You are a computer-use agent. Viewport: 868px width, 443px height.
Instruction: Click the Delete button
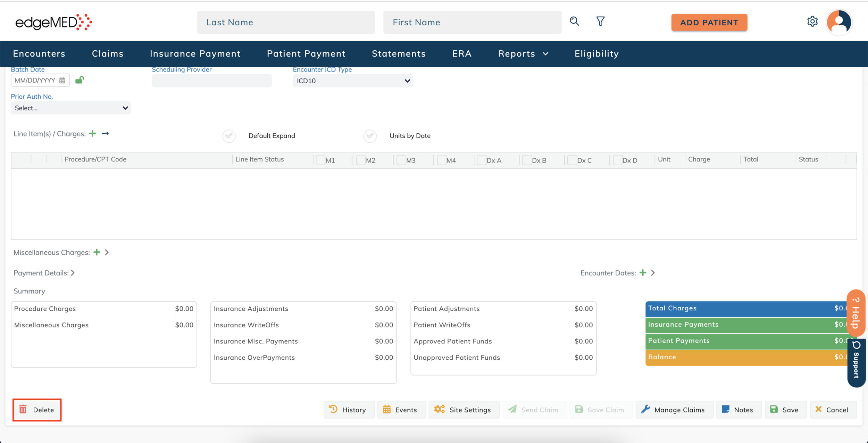[37, 410]
